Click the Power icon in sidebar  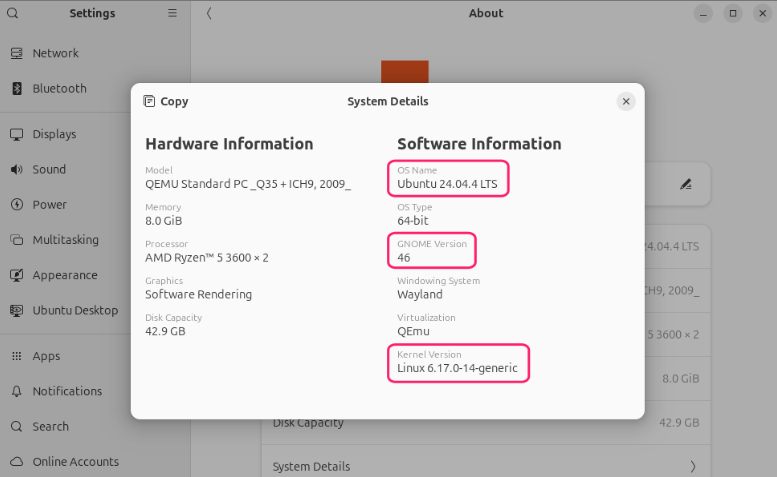tap(16, 205)
